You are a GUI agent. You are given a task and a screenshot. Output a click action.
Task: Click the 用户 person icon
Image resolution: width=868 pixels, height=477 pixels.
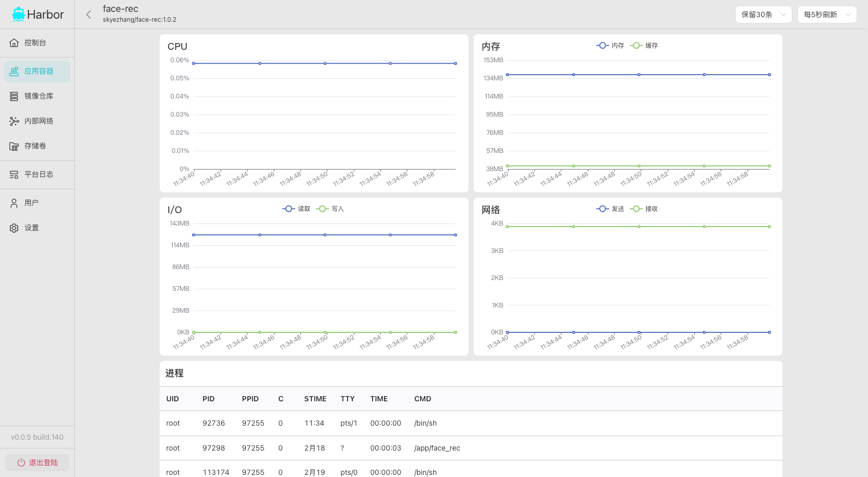[14, 203]
